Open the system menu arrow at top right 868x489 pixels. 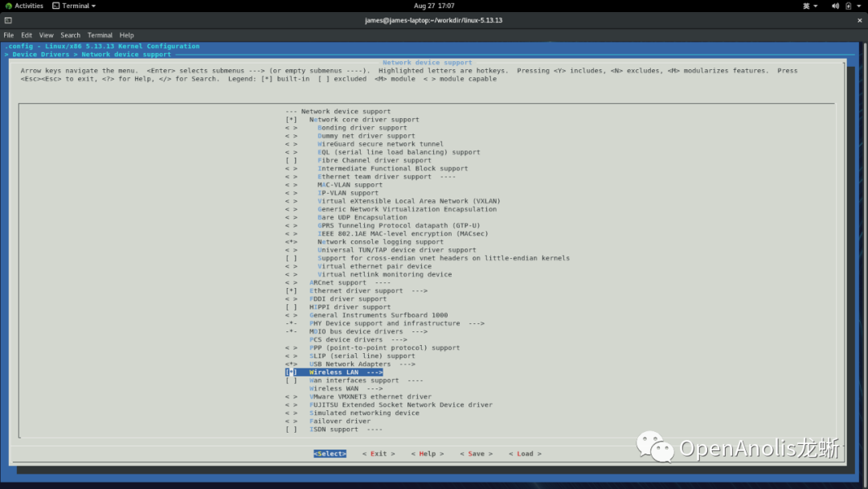pyautogui.click(x=859, y=6)
